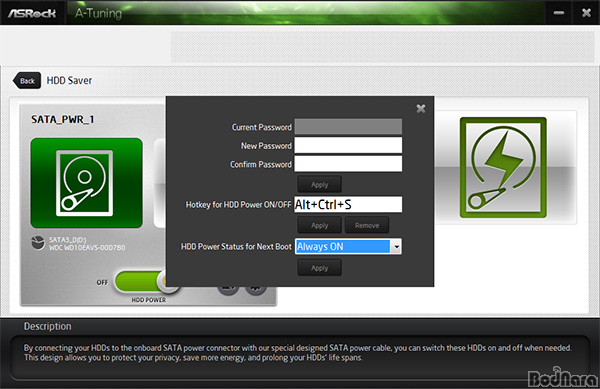Screen dimensions: 600x389
Task: Remove the HDD power hotkey
Action: pyautogui.click(x=367, y=225)
